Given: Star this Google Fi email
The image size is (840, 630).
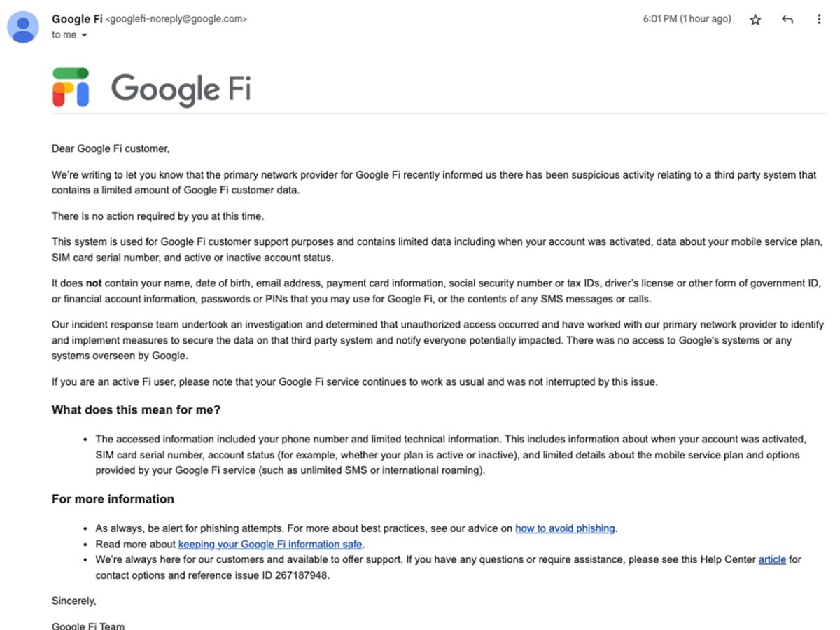Looking at the screenshot, I should (755, 20).
